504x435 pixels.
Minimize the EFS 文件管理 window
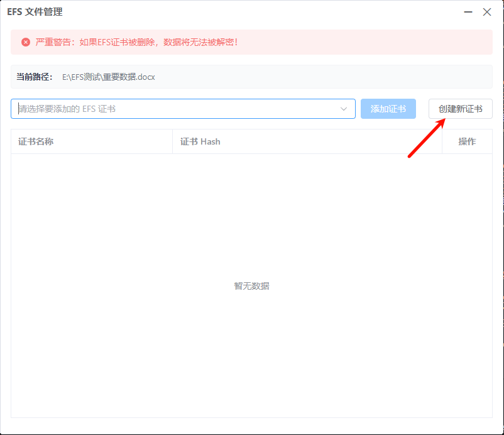pos(468,12)
